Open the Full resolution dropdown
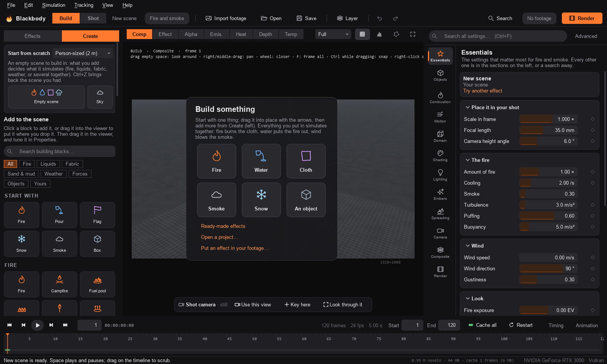Image resolution: width=607 pixels, height=364 pixels. tap(333, 34)
